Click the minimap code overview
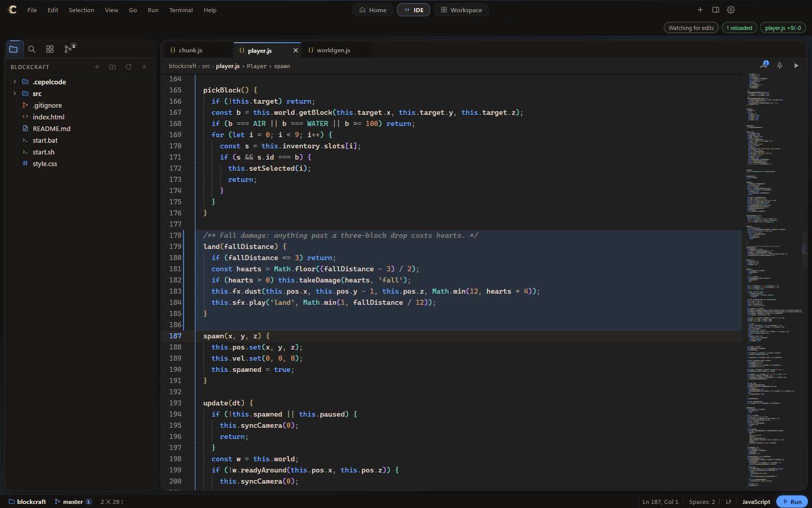The image size is (812, 508). click(773, 282)
